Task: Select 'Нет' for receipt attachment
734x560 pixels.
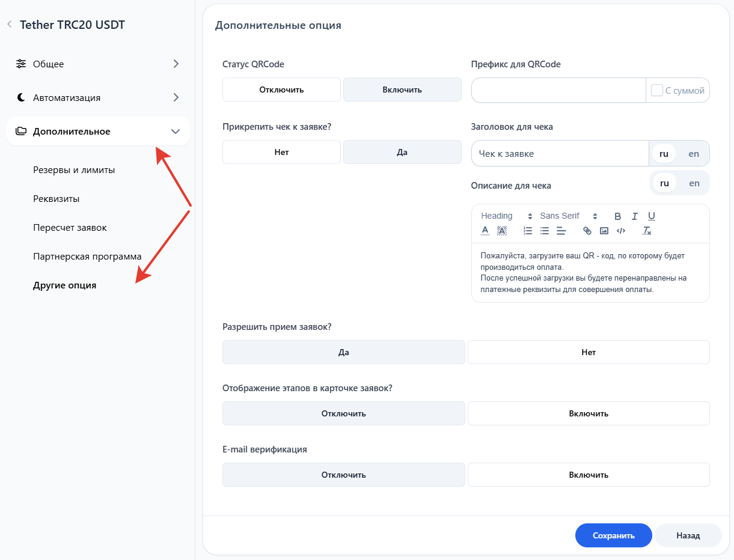Action: click(281, 152)
